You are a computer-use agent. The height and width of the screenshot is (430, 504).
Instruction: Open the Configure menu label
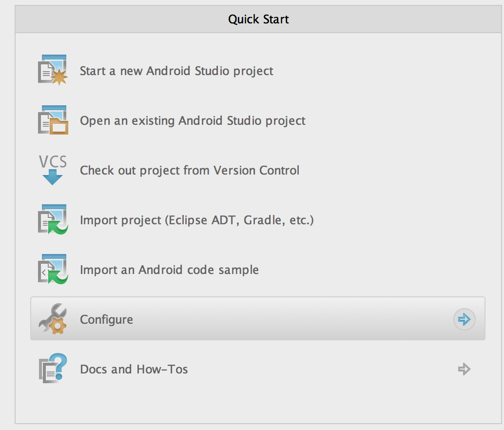[x=106, y=320]
